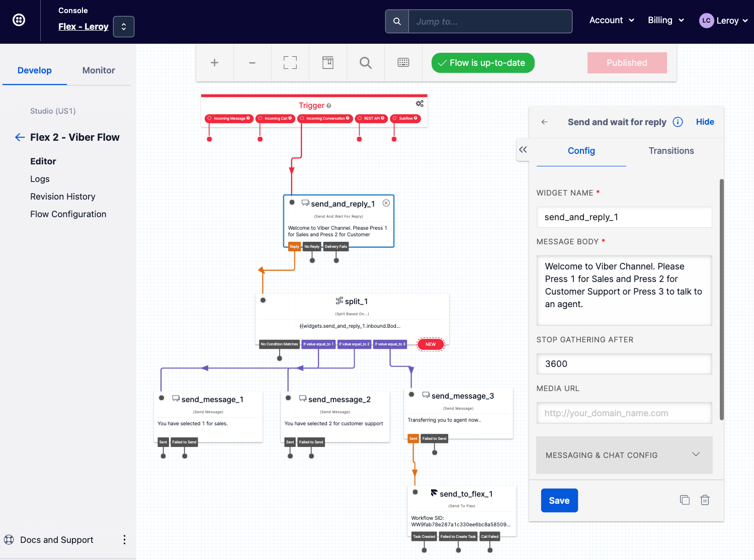
Task: Click the Save button
Action: pos(559,501)
